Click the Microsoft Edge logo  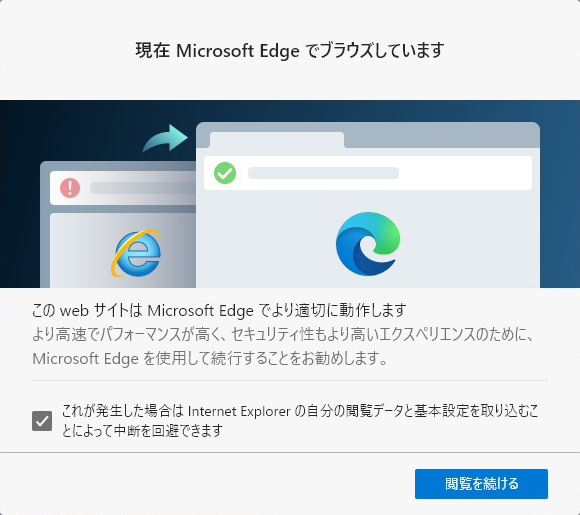click(368, 244)
